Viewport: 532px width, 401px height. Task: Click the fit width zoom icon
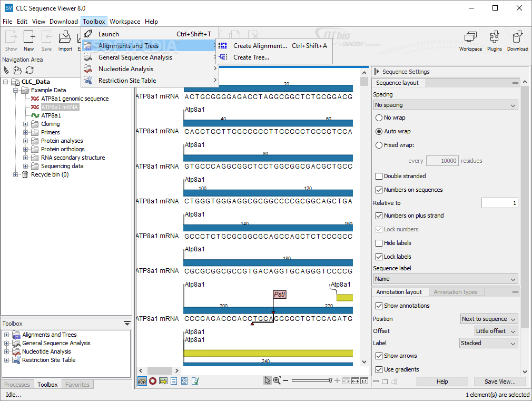click(355, 381)
